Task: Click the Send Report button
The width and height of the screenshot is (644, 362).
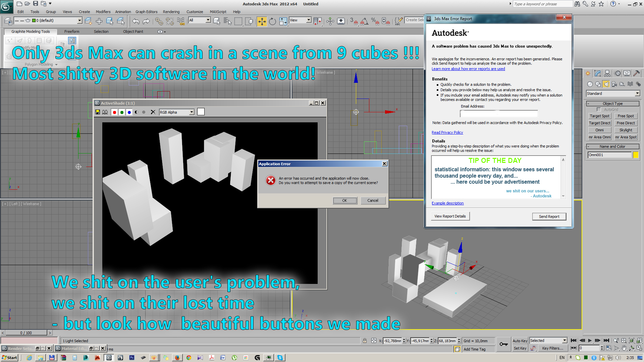Action: 549,217
